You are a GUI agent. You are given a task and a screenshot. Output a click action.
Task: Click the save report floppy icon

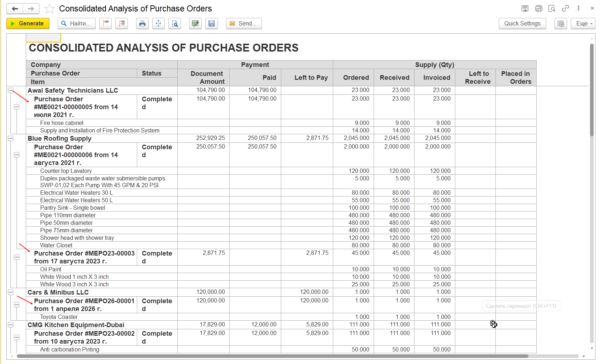point(211,24)
